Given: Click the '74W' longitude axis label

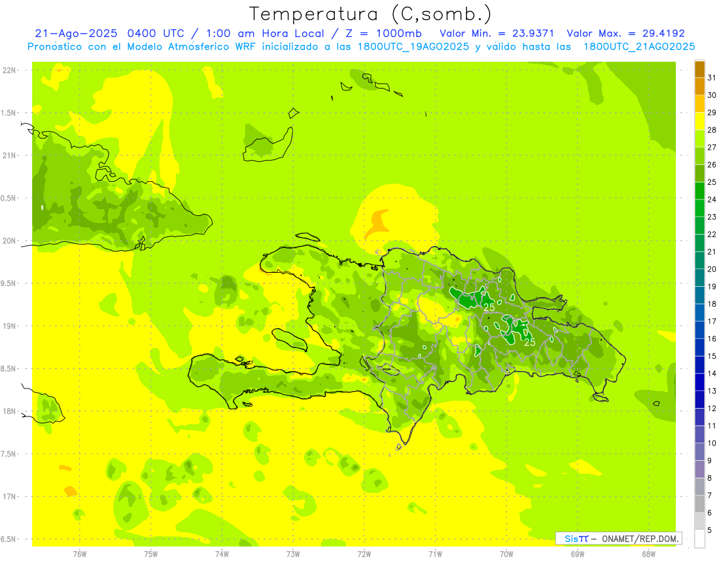Looking at the screenshot, I should pyautogui.click(x=222, y=554).
